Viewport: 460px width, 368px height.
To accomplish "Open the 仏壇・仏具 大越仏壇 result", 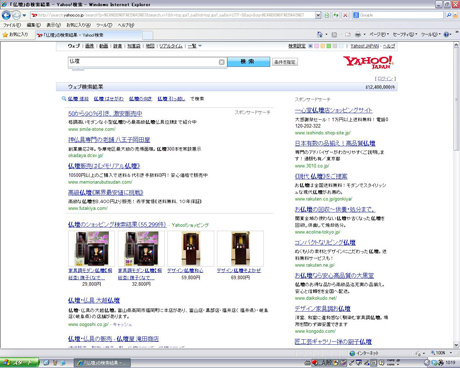I will (x=94, y=300).
